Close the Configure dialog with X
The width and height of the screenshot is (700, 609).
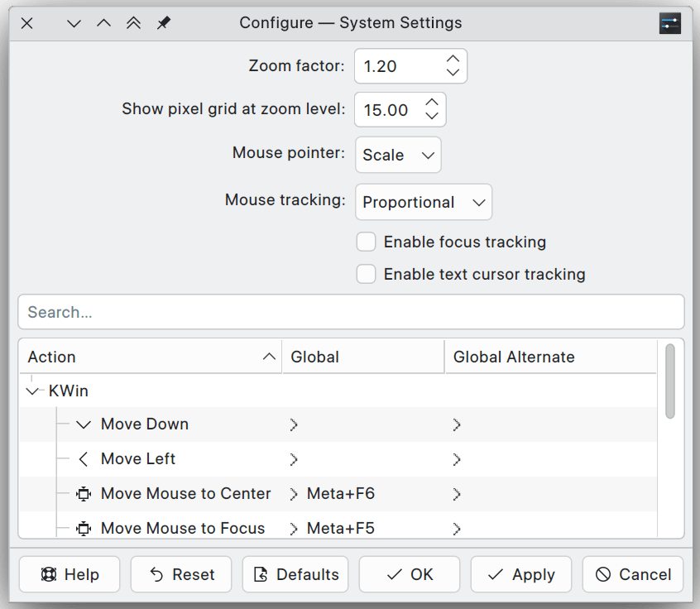point(27,23)
